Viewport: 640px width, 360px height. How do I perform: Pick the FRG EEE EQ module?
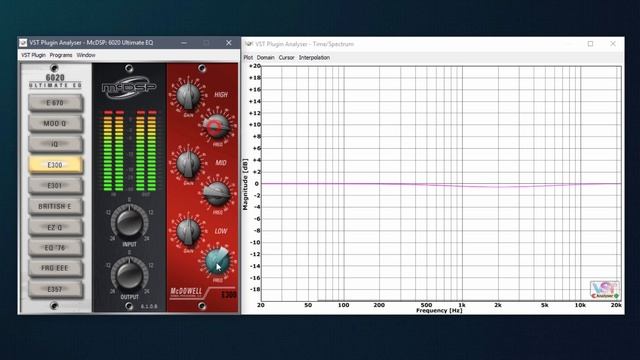(x=56, y=268)
